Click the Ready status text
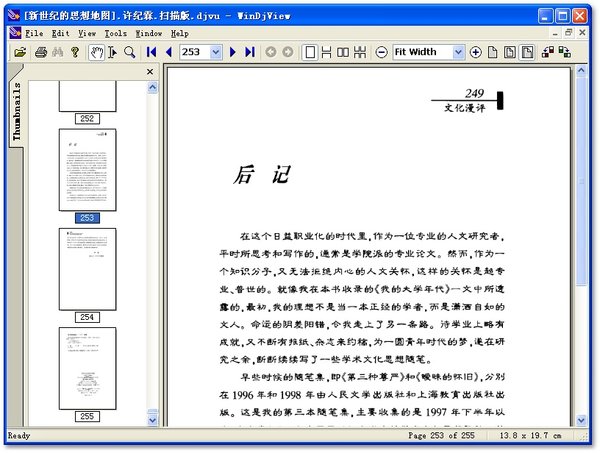 click(19, 435)
